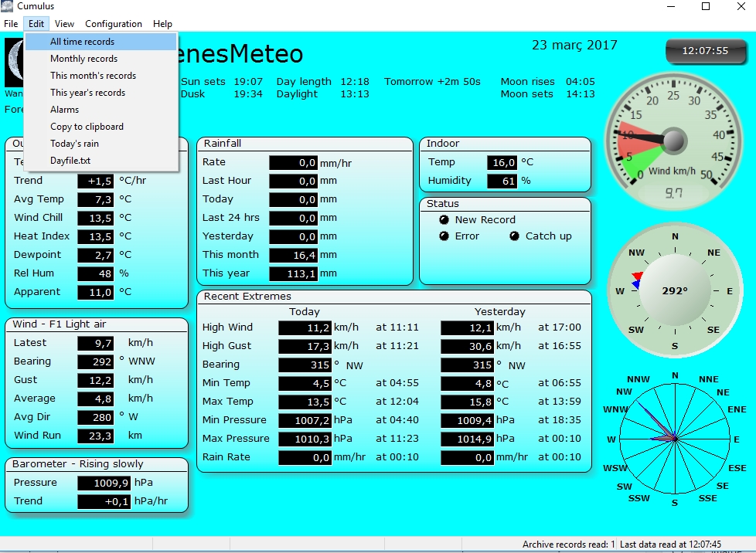Click the Error status indicator light
The image size is (756, 553).
tap(444, 236)
